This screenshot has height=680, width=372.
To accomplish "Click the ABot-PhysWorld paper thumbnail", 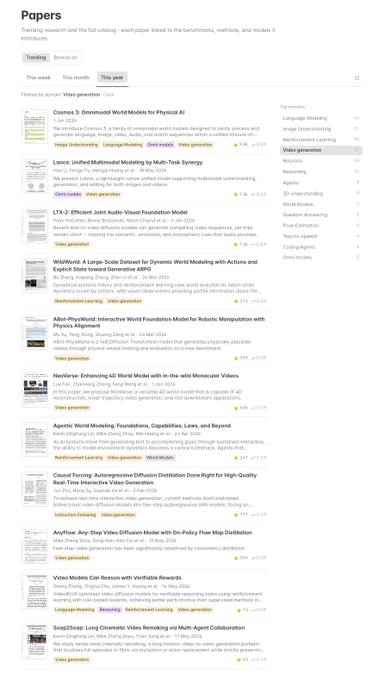I will click(x=35, y=333).
